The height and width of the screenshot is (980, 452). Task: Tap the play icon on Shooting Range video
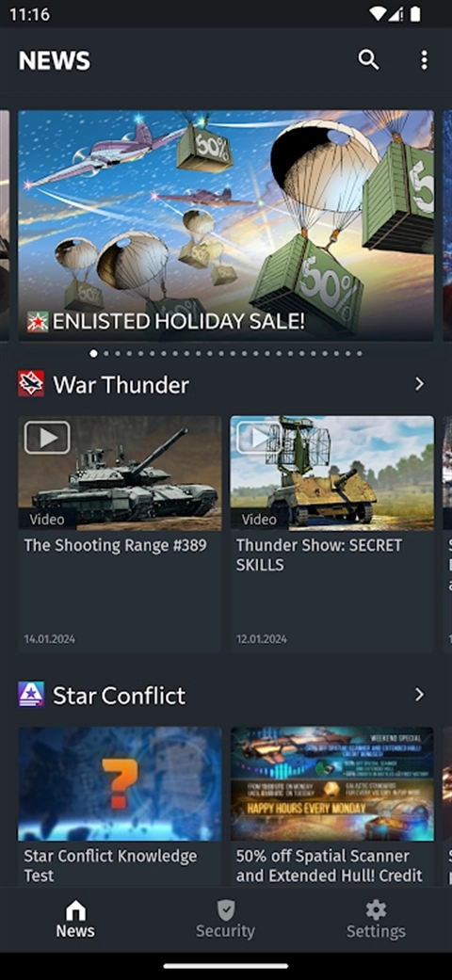(47, 438)
